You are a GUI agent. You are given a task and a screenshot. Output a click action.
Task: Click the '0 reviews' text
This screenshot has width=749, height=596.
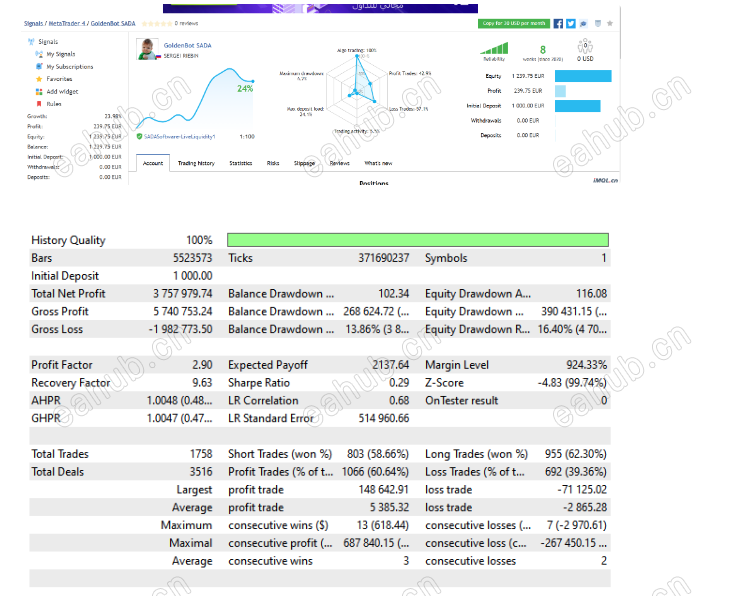(186, 23)
